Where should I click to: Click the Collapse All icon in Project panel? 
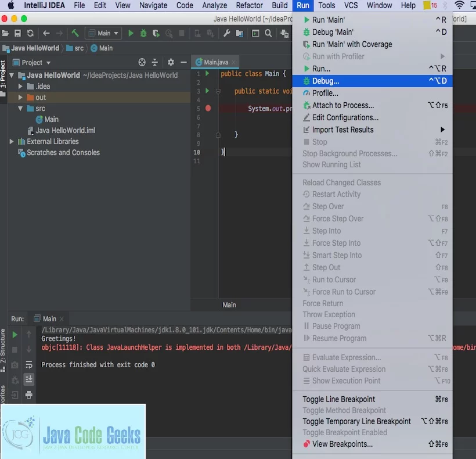pos(155,62)
